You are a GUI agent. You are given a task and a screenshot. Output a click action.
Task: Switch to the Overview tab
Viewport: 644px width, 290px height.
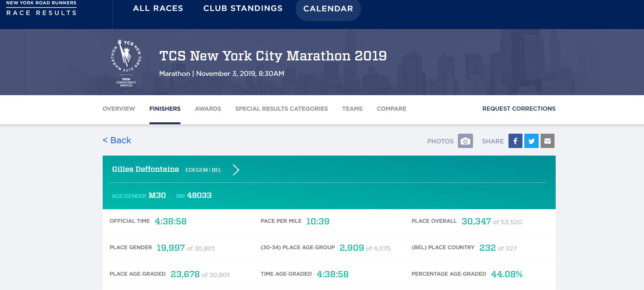[119, 109]
